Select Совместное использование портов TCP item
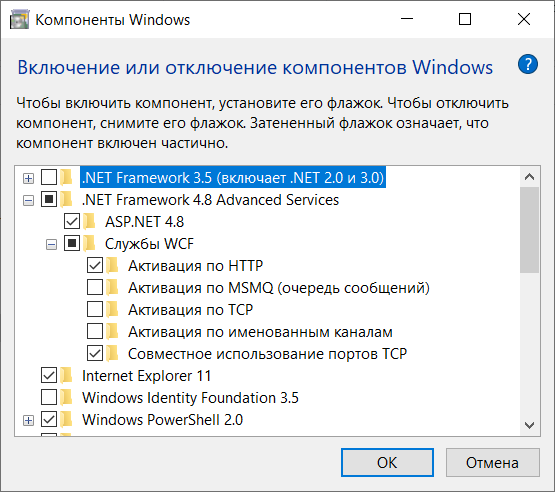 267,354
